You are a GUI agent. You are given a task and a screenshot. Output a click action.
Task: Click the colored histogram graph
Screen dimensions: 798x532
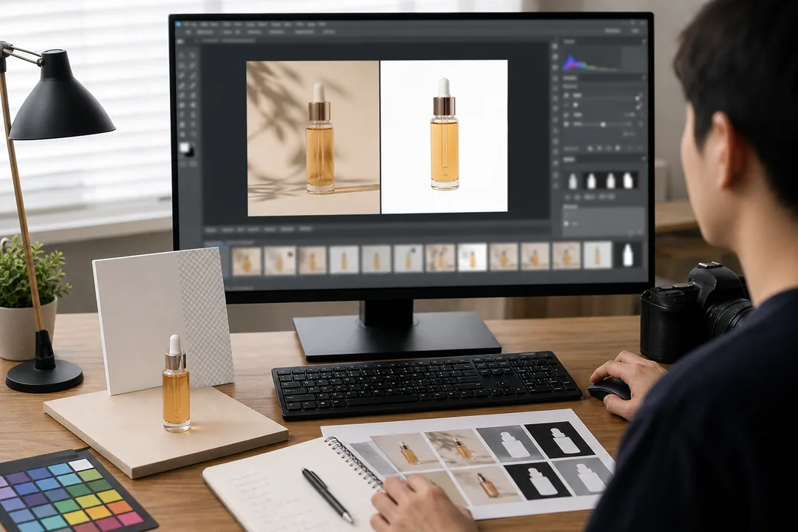tap(591, 61)
